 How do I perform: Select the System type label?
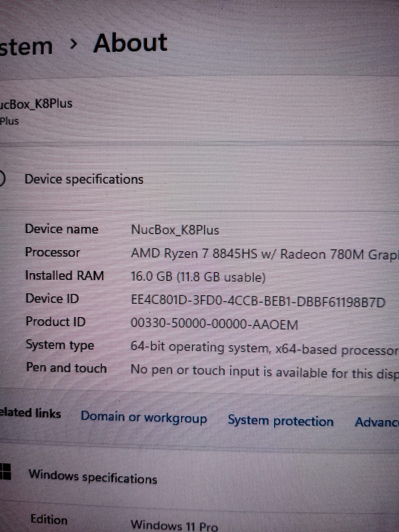(x=60, y=345)
